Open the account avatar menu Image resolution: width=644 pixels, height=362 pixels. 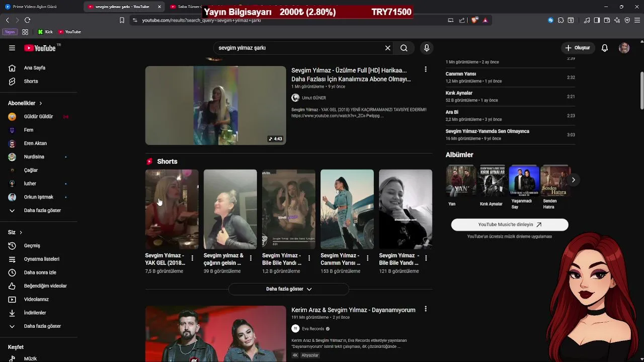(x=624, y=48)
